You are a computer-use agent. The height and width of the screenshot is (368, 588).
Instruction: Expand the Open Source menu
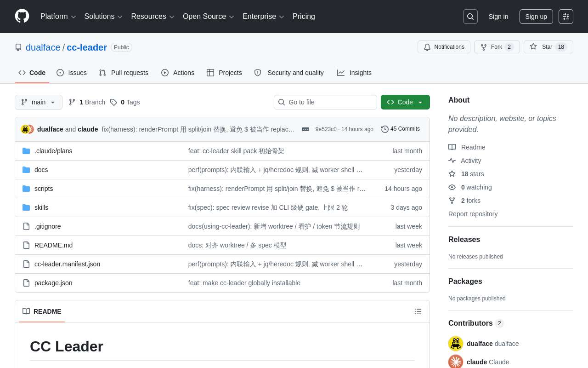point(209,17)
